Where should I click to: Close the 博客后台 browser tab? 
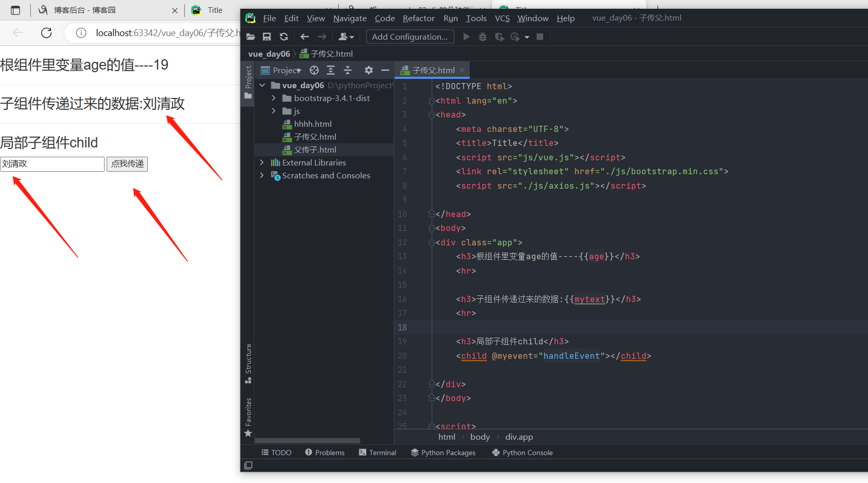[175, 10]
